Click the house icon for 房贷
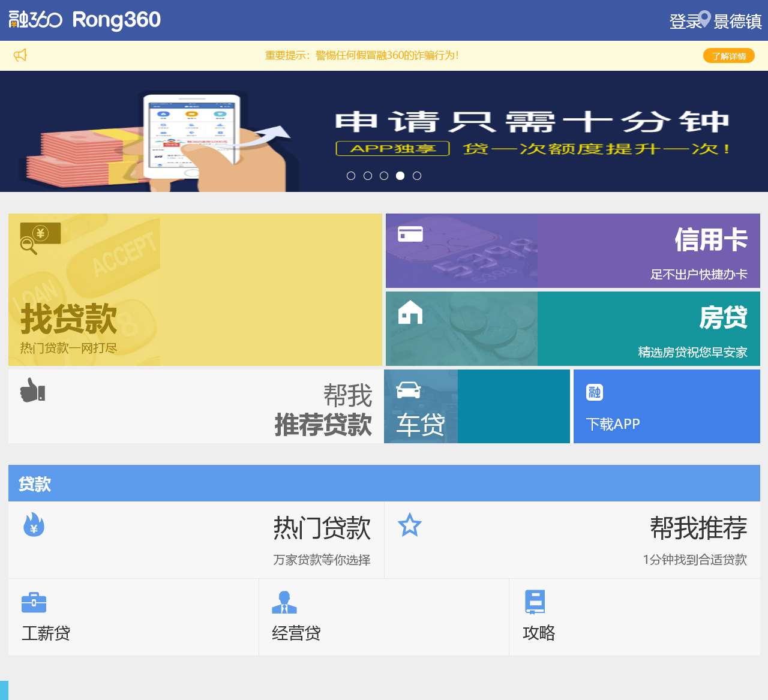 (x=410, y=312)
